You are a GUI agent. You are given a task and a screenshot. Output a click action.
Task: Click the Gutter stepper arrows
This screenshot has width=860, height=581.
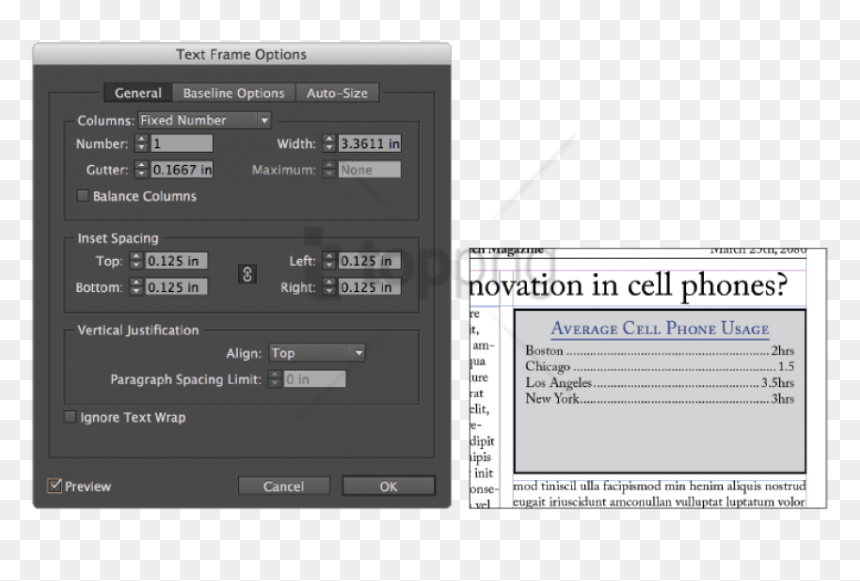tap(142, 170)
